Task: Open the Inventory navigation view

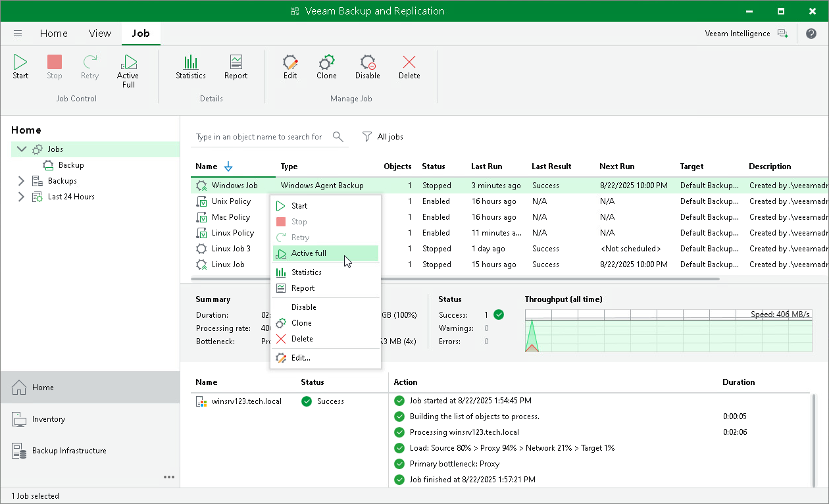Action: pos(49,419)
